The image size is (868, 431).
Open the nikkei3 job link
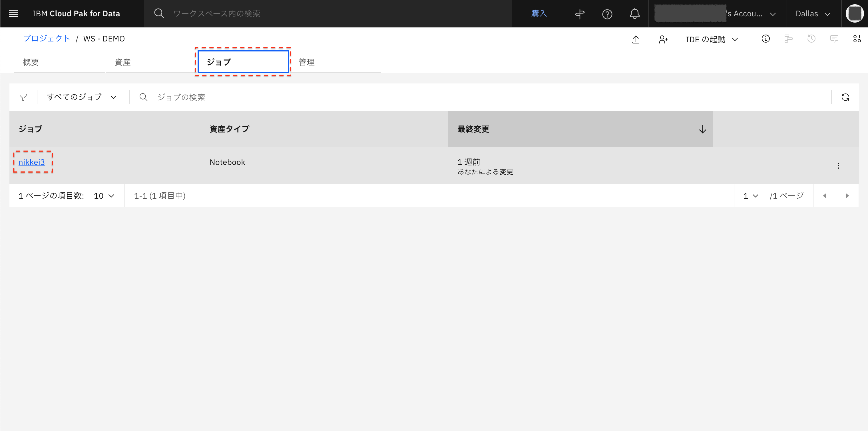click(32, 162)
